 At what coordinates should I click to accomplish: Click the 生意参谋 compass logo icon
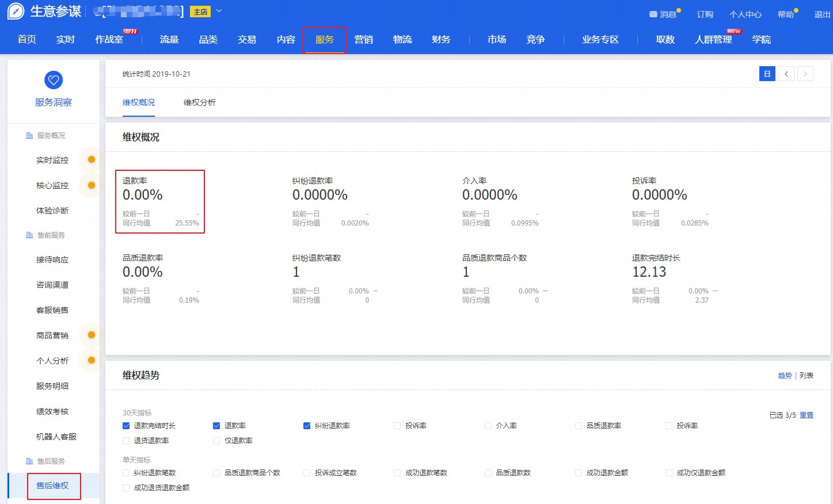(16, 11)
